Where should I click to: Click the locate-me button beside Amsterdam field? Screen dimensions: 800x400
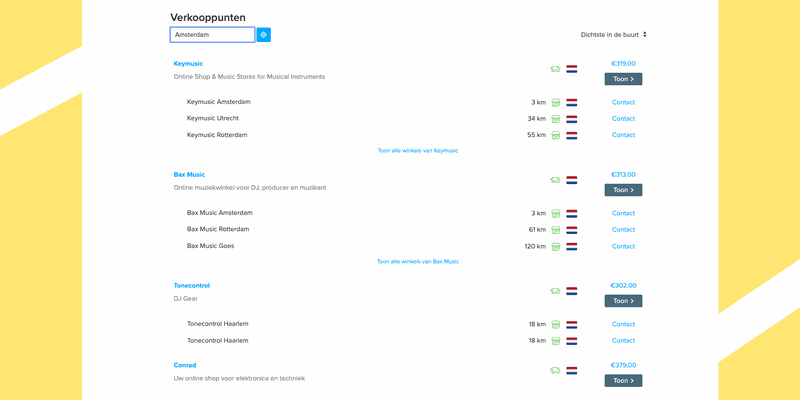click(264, 35)
